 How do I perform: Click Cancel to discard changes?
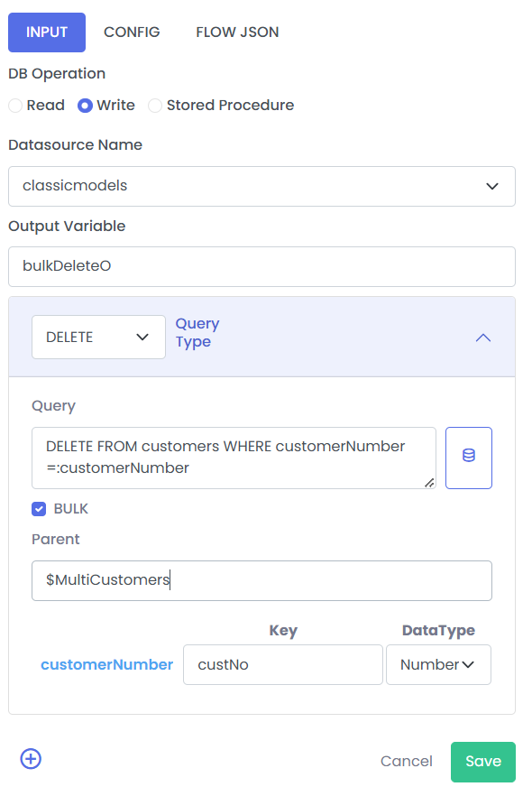coord(407,762)
